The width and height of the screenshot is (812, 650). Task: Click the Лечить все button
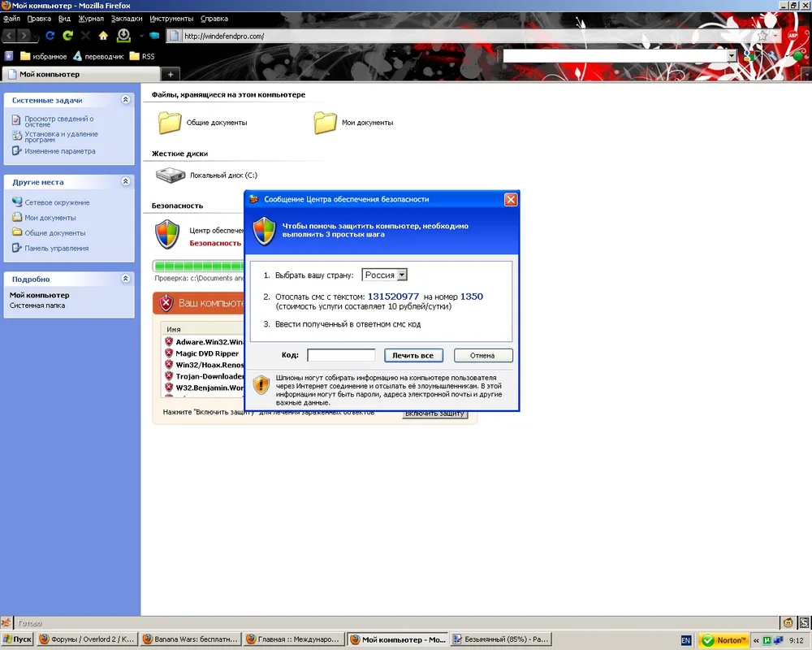pos(413,356)
